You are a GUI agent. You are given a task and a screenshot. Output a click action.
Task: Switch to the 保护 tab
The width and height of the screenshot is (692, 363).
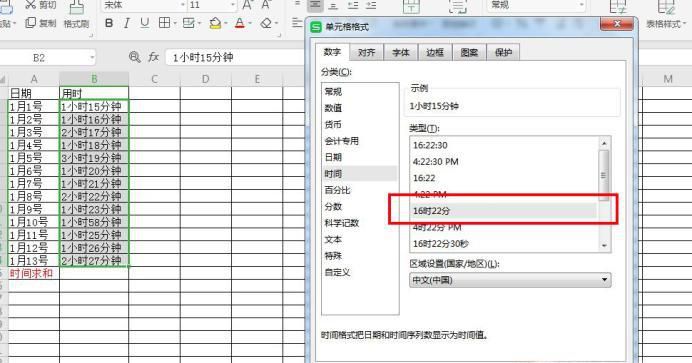coord(503,52)
